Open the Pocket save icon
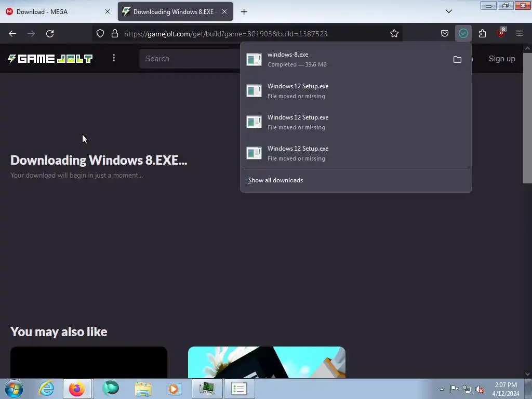 click(x=445, y=33)
